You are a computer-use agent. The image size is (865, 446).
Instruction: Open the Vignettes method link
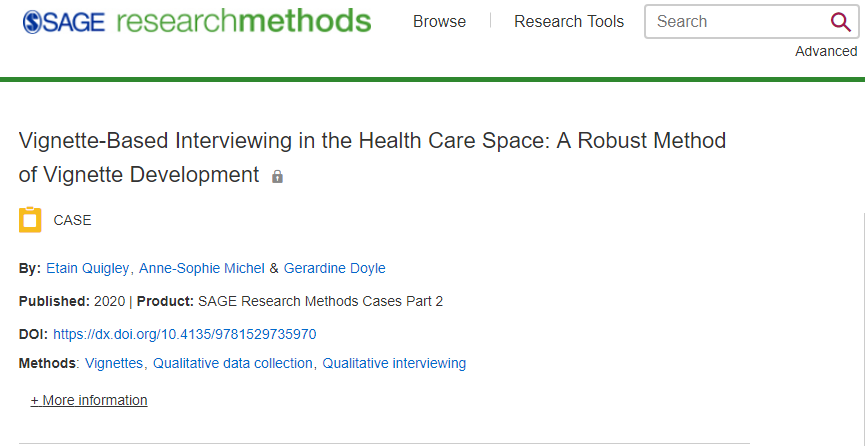click(x=114, y=363)
